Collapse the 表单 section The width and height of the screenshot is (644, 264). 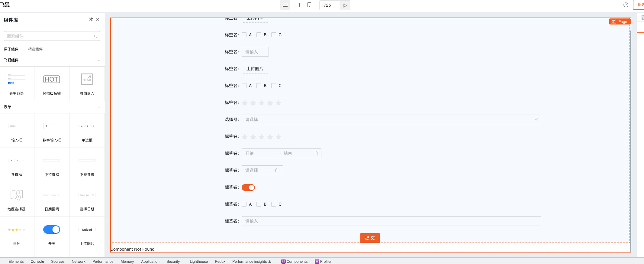point(99,107)
